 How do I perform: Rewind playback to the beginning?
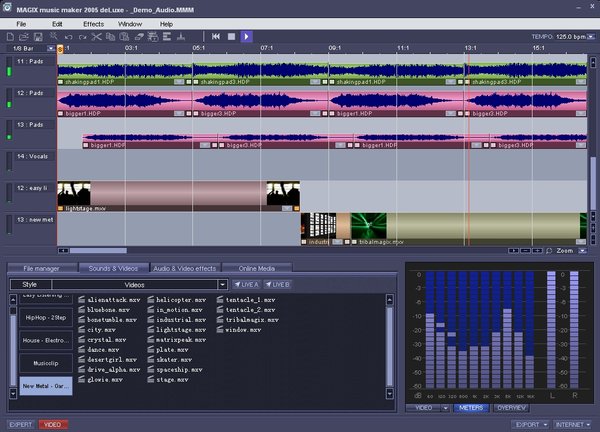tap(216, 36)
